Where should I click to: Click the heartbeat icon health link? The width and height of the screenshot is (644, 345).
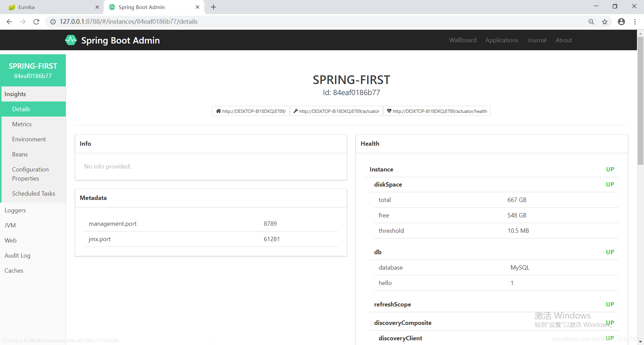tap(437, 111)
